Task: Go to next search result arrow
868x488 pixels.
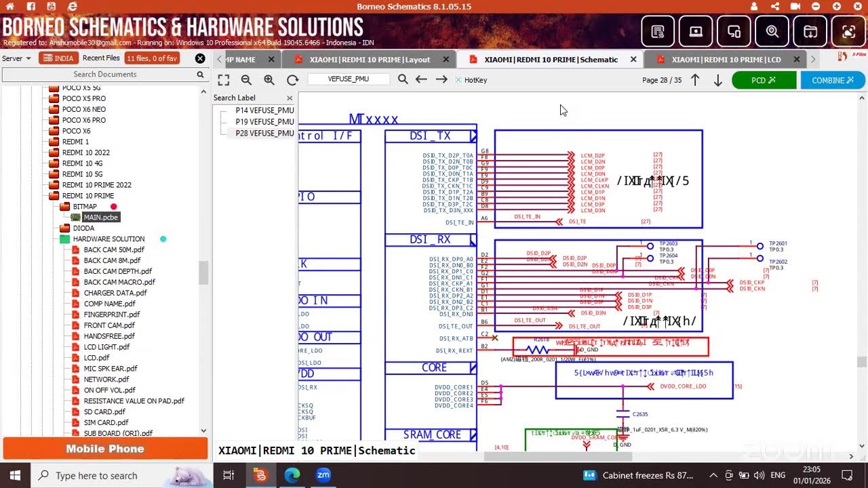Action: pyautogui.click(x=441, y=79)
